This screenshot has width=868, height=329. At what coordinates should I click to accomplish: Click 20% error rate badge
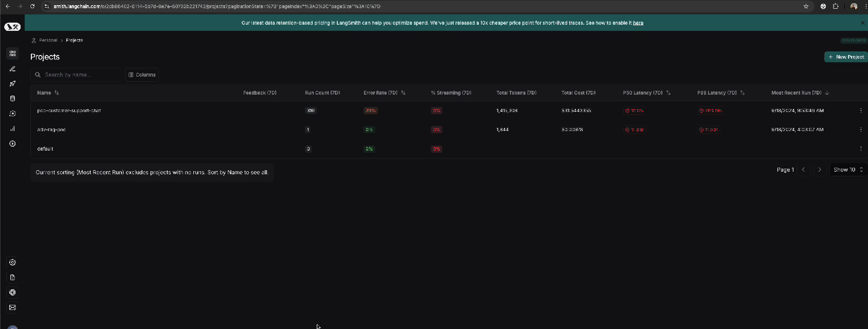pyautogui.click(x=371, y=111)
